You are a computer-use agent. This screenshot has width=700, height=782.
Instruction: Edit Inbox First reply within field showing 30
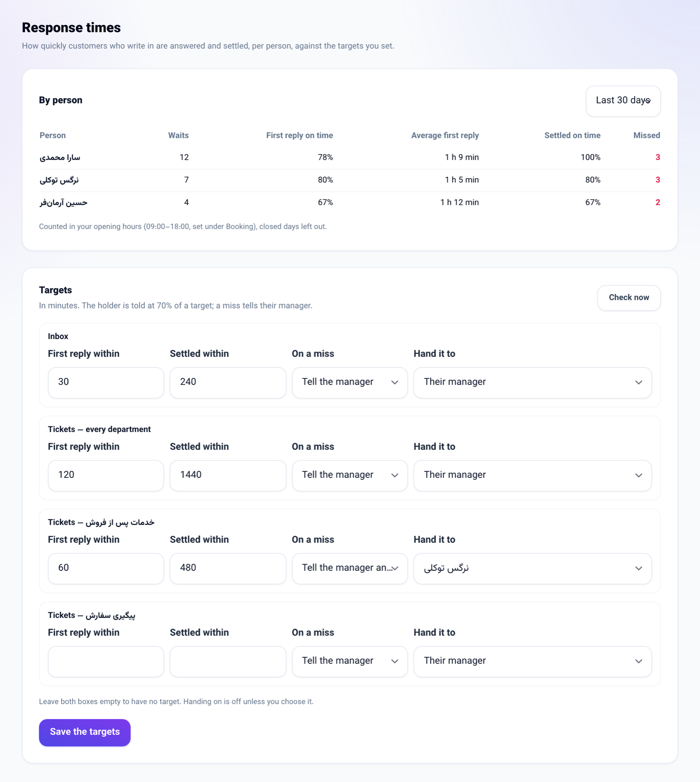tap(106, 382)
